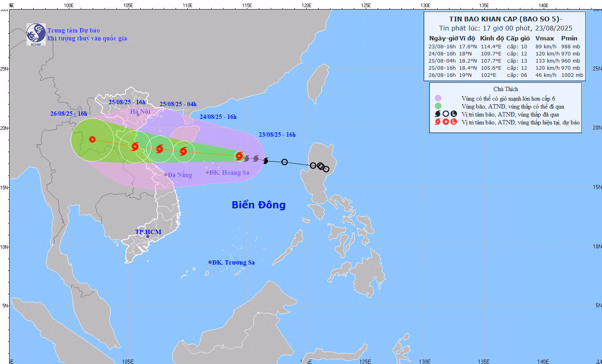Click the red storm symbol in the legend
Image resolution: width=602 pixels, height=364 pixels.
pyautogui.click(x=438, y=122)
